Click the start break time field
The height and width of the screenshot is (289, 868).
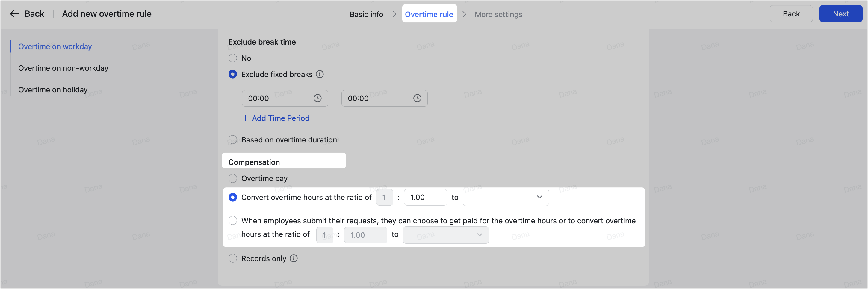[276, 98]
